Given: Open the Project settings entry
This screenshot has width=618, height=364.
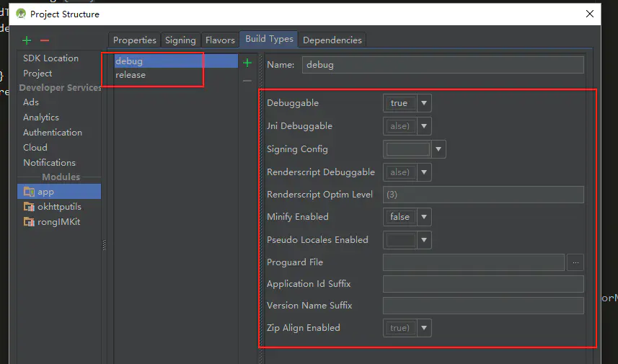Looking at the screenshot, I should [x=37, y=74].
